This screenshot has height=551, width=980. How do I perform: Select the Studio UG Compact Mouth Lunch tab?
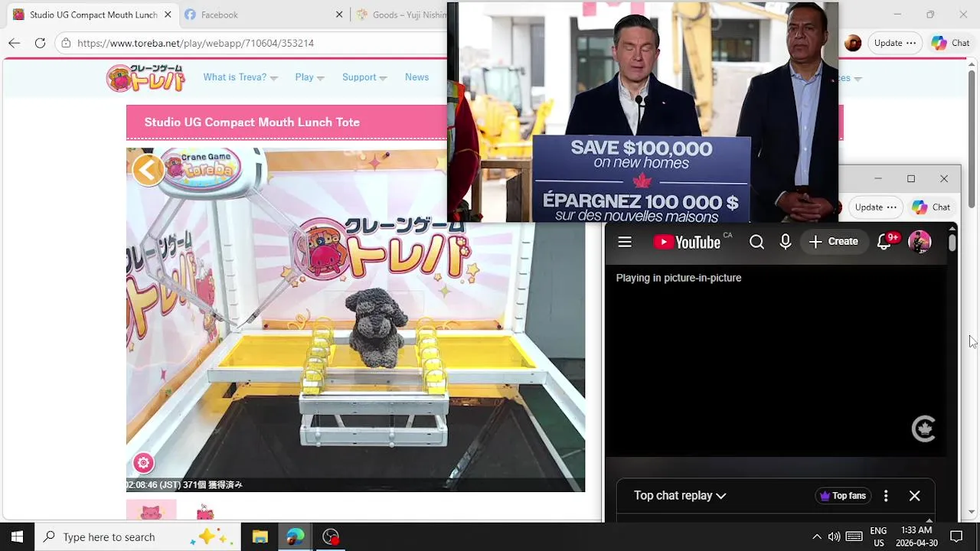tap(92, 15)
